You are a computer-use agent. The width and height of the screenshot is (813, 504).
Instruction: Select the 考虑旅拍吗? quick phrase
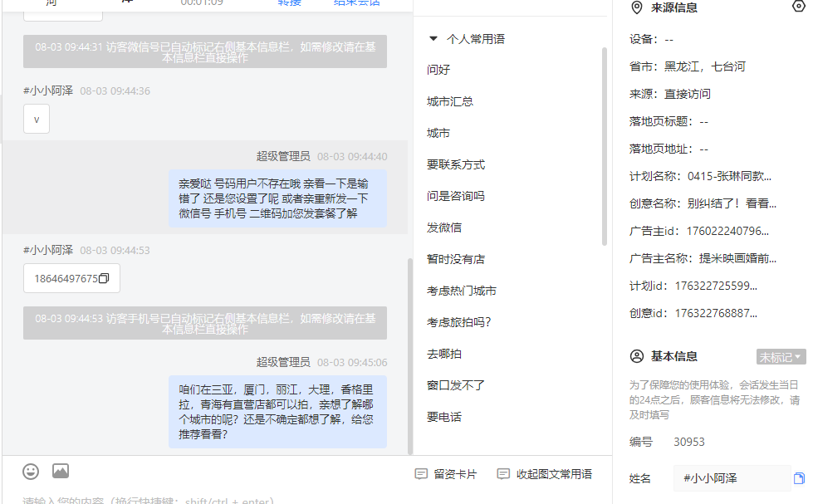click(x=459, y=322)
